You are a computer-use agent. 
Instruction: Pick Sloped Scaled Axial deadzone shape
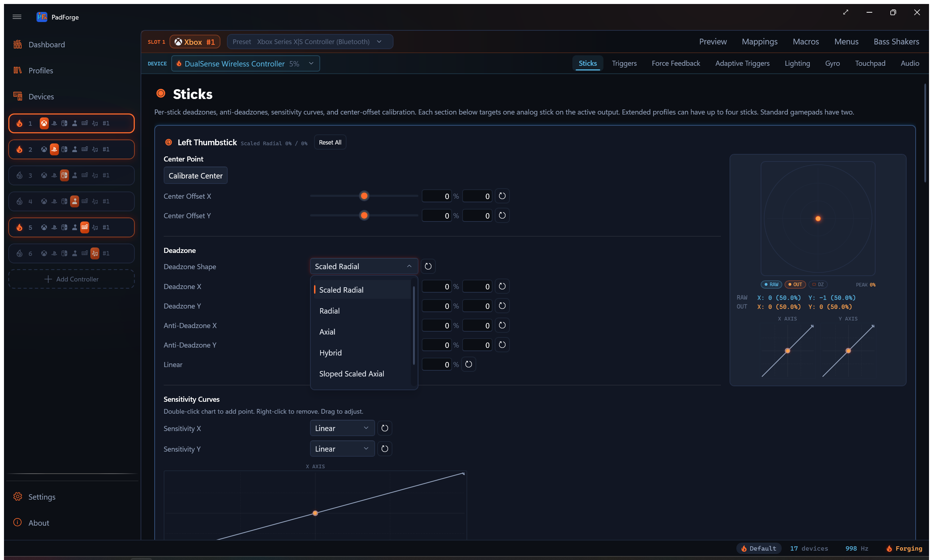point(362,374)
